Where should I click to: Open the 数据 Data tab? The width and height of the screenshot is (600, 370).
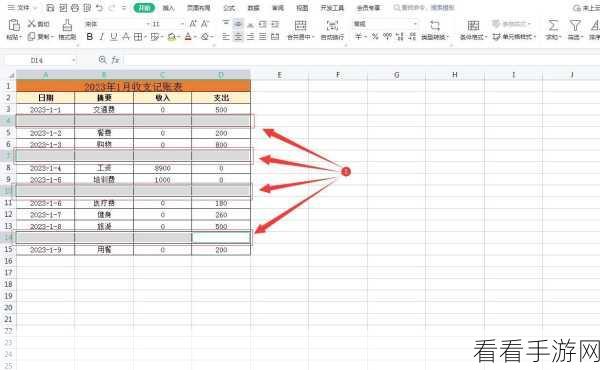click(253, 8)
